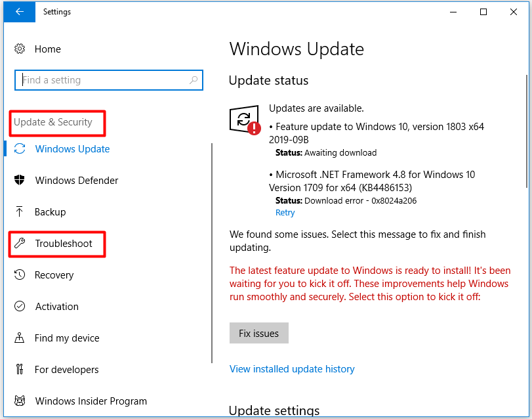Screen dimensions: 532x419
Task: Click the 'Status: Awaiting download' text
Action: pos(326,153)
